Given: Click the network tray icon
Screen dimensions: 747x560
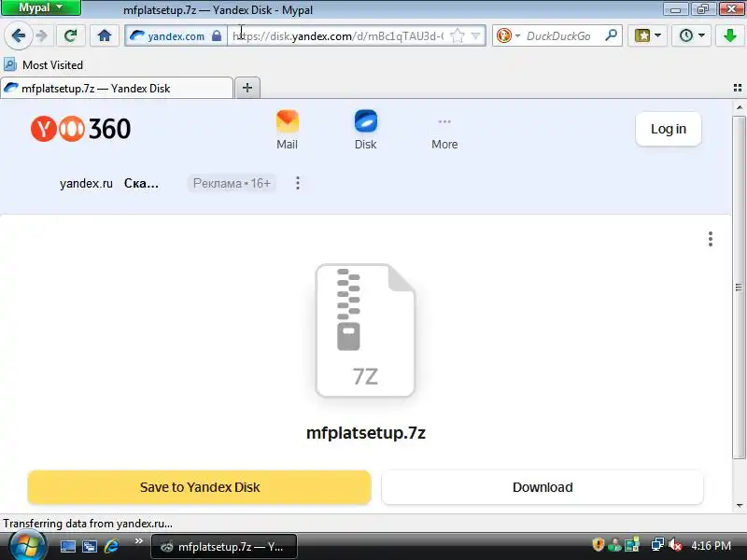Looking at the screenshot, I should tap(657, 545).
